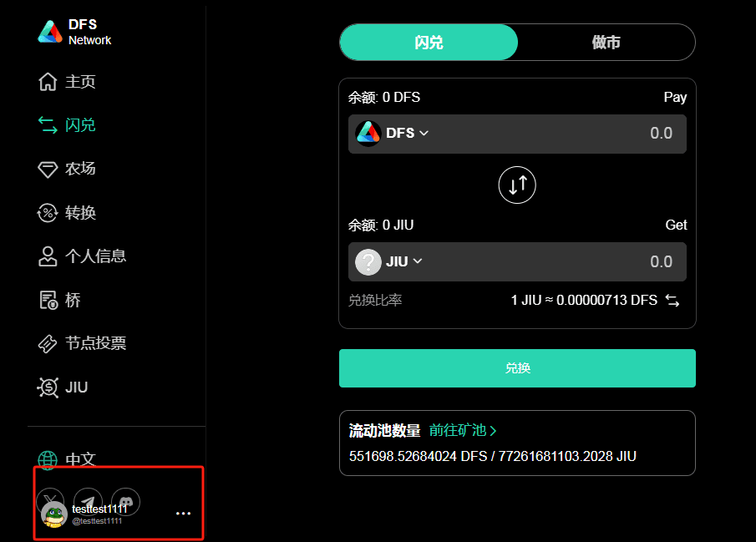Flip the exchange rate direction icon
The height and width of the screenshot is (542, 756).
point(672,301)
